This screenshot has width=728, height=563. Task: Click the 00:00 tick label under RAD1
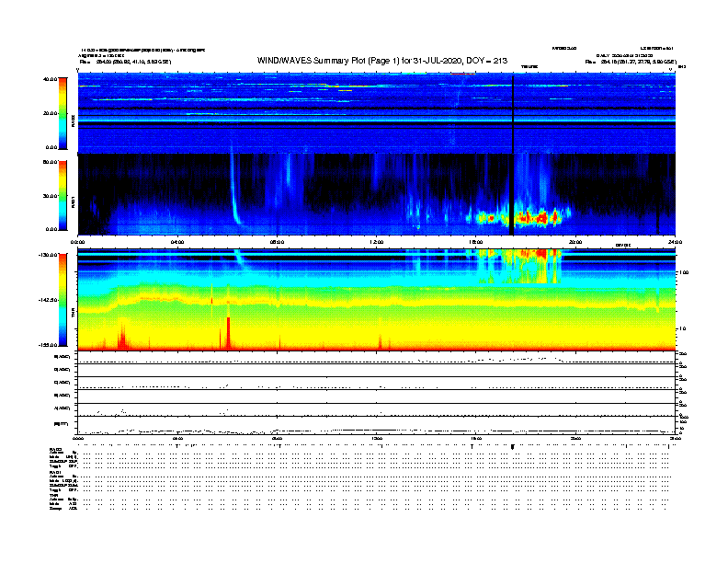pos(77,242)
